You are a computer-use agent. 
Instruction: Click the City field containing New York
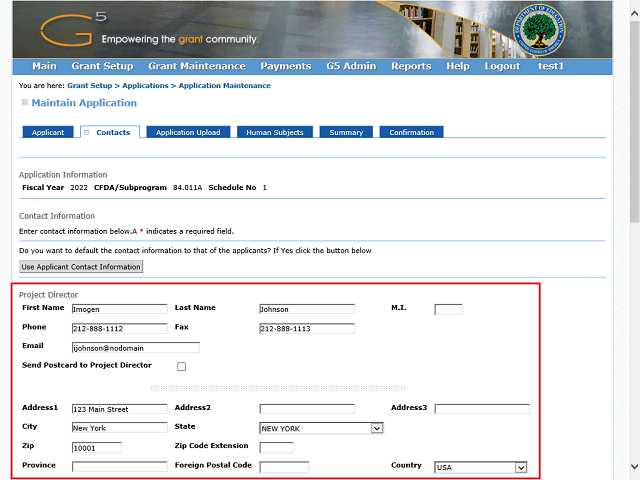[x=120, y=427]
